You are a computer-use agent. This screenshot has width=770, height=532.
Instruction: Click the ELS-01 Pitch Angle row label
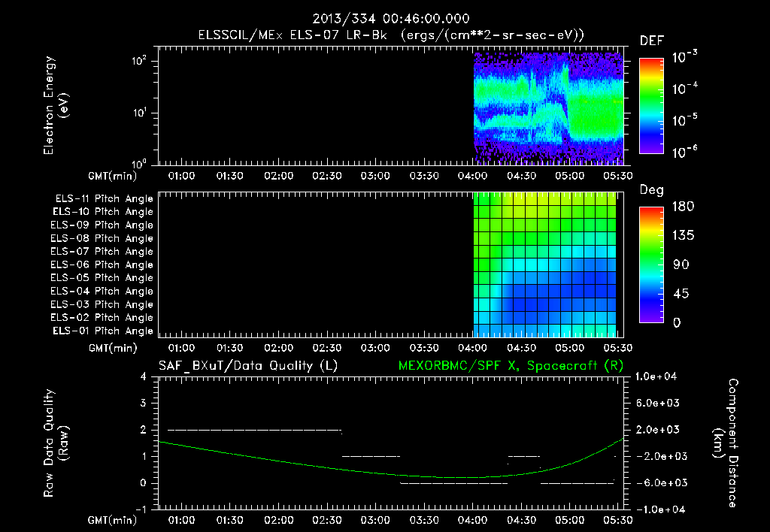[102, 331]
